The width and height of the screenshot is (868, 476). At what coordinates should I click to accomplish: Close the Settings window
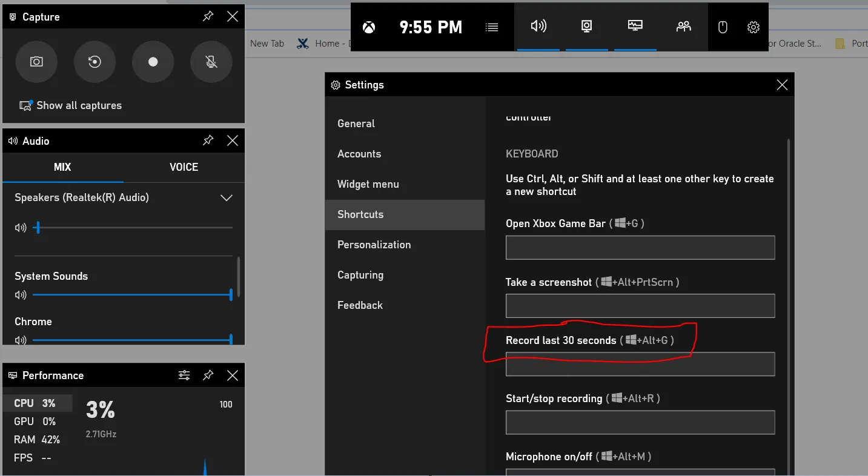pyautogui.click(x=782, y=85)
